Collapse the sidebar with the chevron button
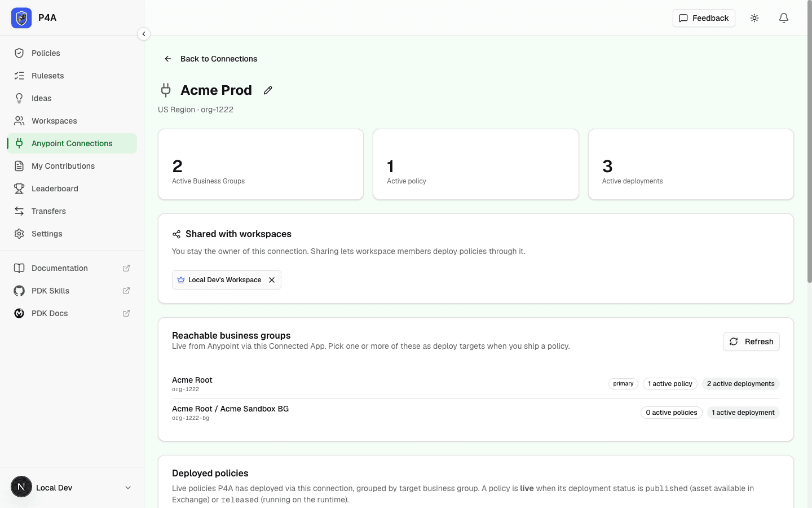The height and width of the screenshot is (508, 812). pyautogui.click(x=144, y=34)
